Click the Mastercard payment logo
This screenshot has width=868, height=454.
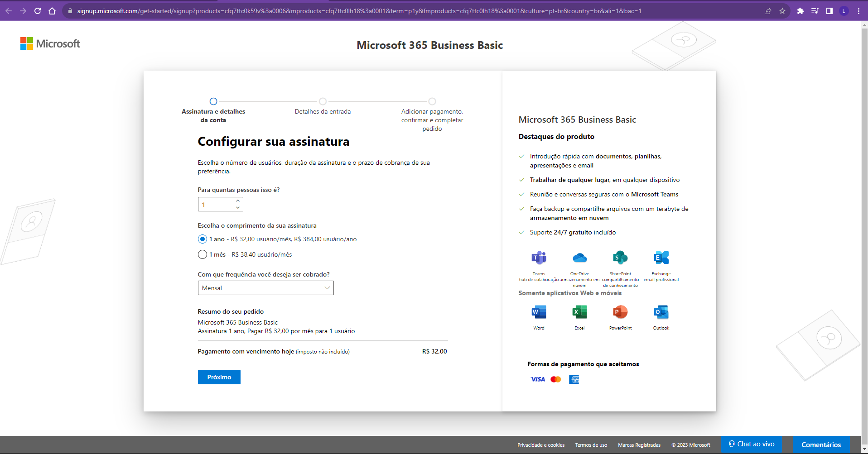(556, 379)
